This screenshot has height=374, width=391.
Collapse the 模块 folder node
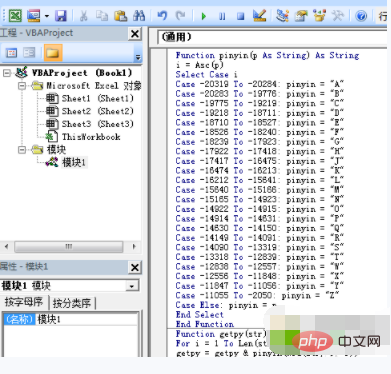(x=22, y=150)
